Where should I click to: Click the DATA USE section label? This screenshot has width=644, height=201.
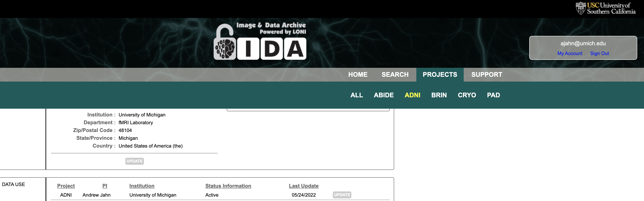click(14, 184)
